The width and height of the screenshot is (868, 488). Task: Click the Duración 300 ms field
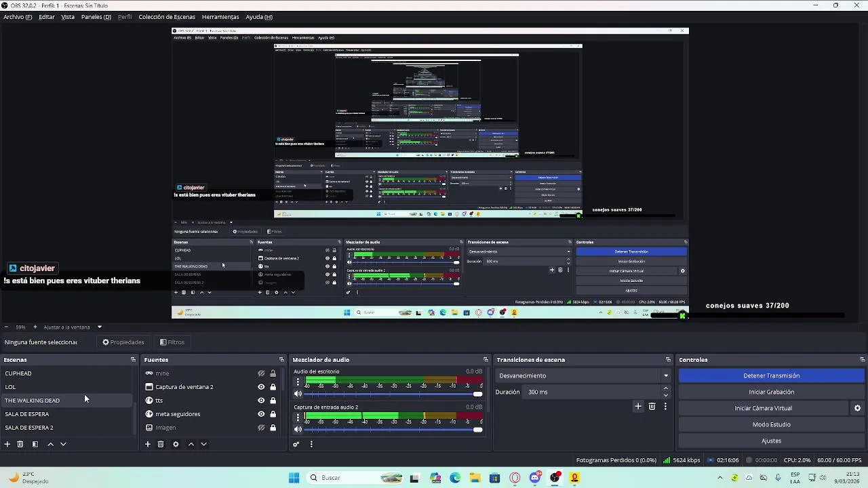coord(593,392)
